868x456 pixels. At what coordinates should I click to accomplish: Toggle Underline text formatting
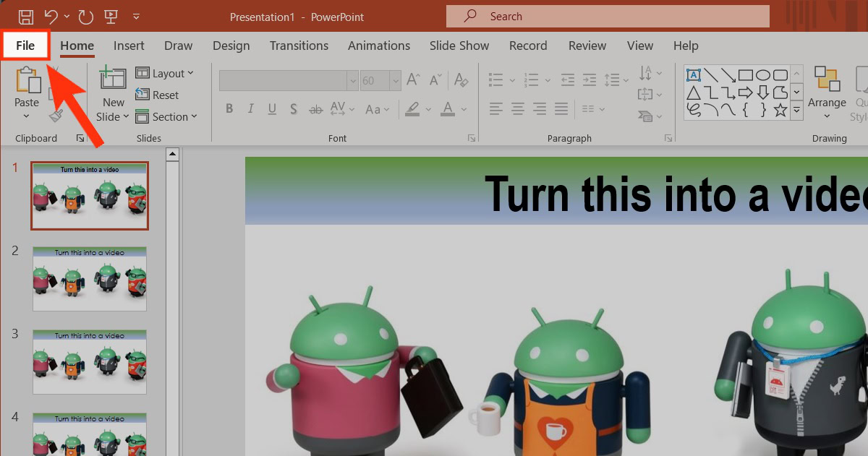click(x=272, y=109)
